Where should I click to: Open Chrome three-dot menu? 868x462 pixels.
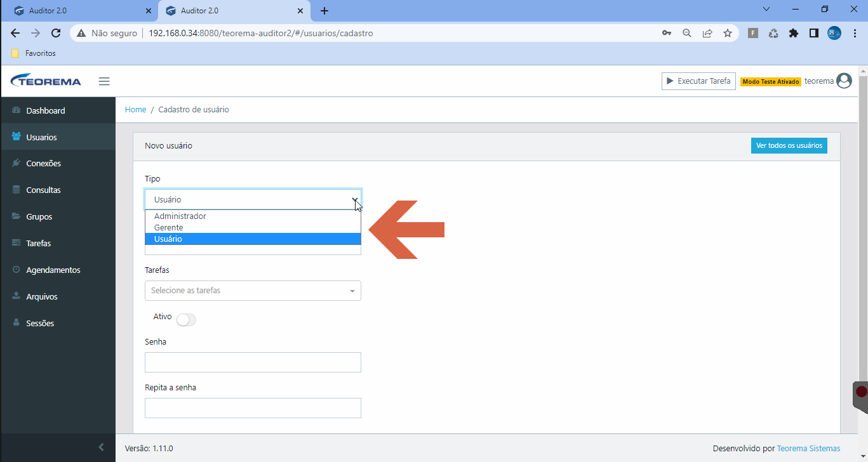pyautogui.click(x=855, y=33)
